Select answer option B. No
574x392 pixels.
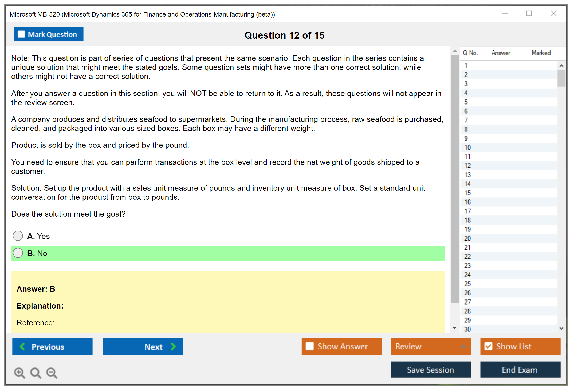click(x=18, y=253)
